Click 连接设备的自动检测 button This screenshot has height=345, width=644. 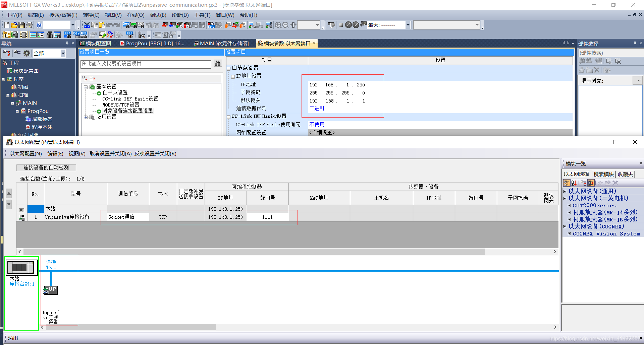46,167
